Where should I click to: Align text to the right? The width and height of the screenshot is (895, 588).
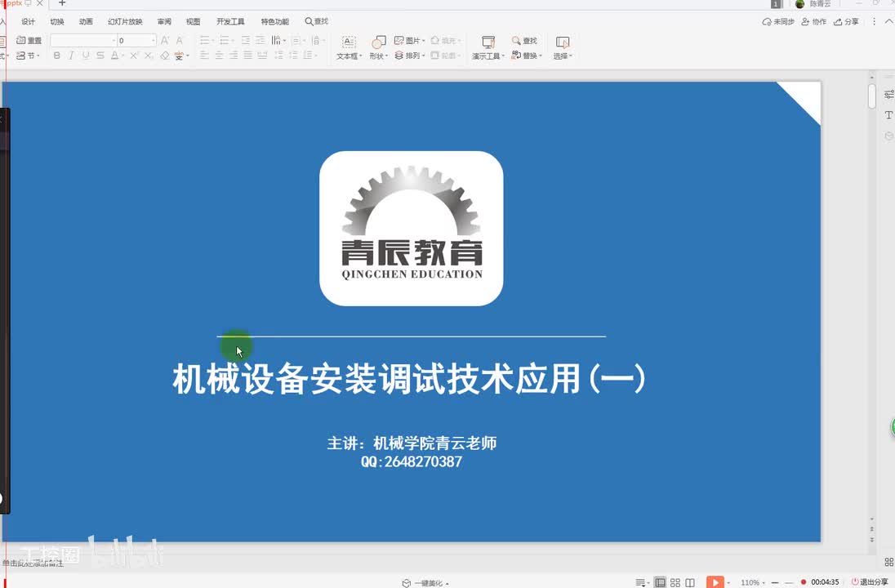234,56
